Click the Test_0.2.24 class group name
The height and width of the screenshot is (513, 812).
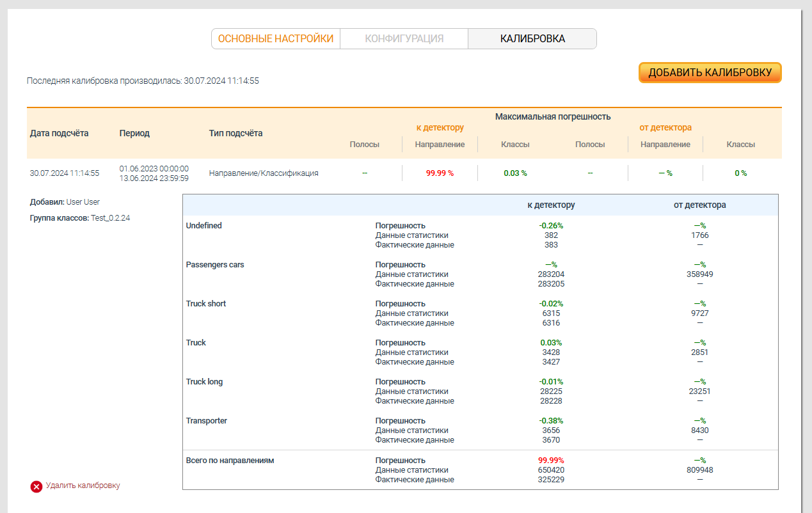click(x=110, y=218)
